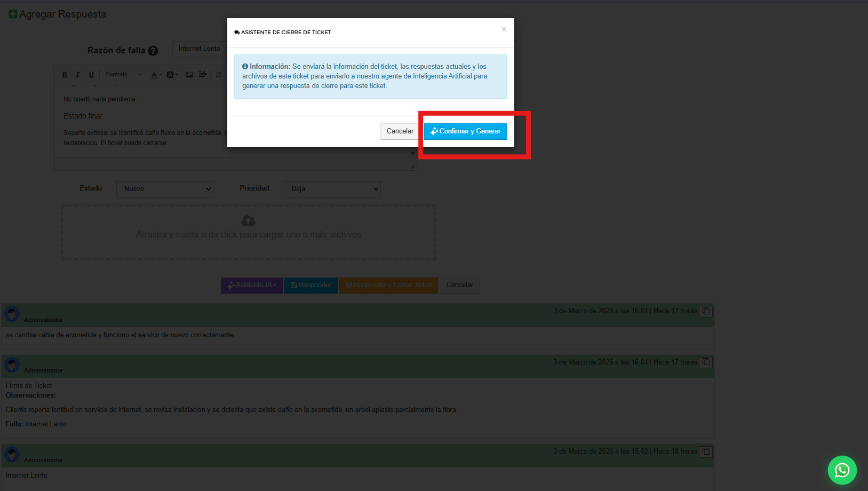Image resolution: width=868 pixels, height=491 pixels.
Task: Click the insert image icon
Action: coord(189,75)
